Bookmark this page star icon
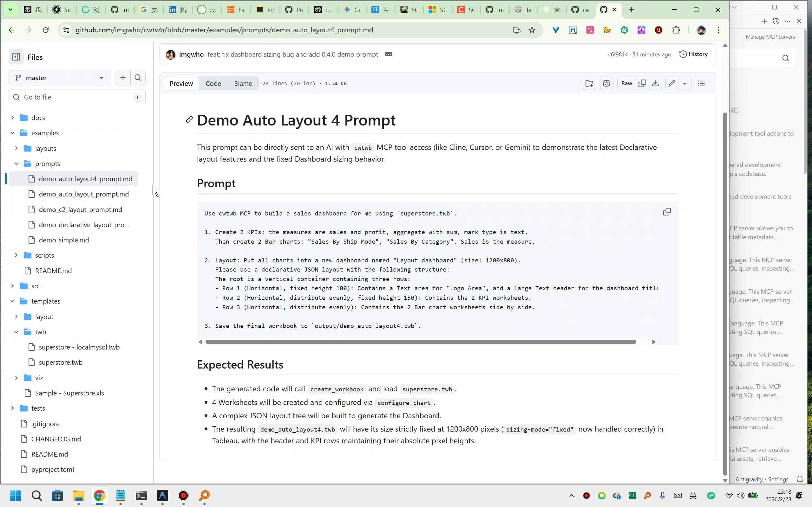 (532, 30)
